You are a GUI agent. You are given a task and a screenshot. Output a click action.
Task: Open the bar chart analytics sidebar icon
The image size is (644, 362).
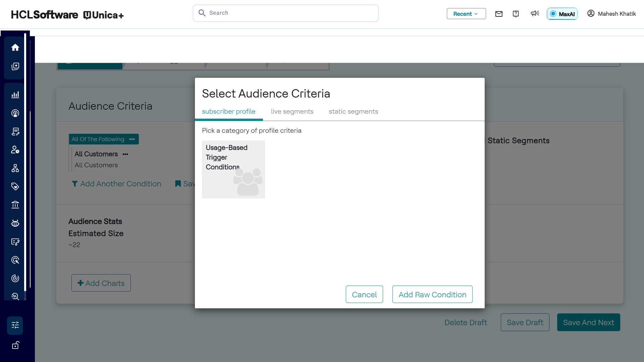tap(15, 95)
